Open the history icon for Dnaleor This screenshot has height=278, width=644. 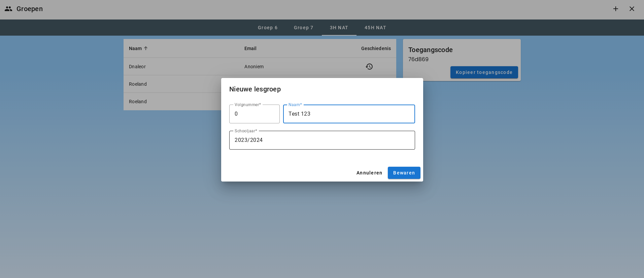(x=369, y=67)
